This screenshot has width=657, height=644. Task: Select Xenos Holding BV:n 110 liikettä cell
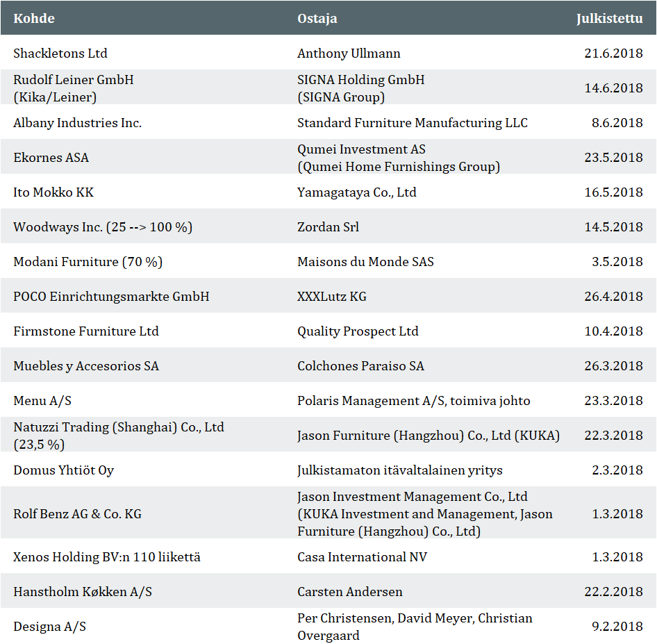[x=107, y=557]
